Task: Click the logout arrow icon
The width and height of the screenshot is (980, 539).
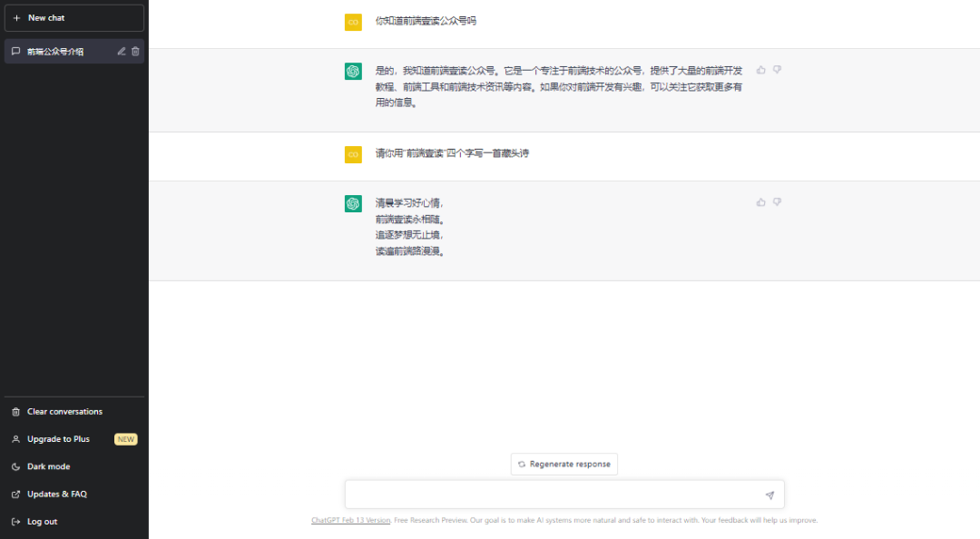Action: pyautogui.click(x=16, y=522)
